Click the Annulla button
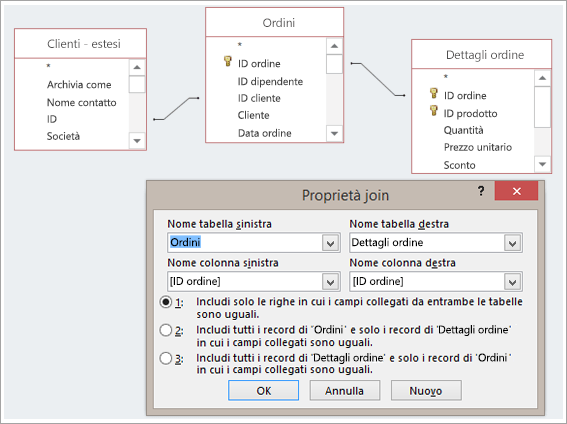Screen dimensions: 567x424 [345, 390]
